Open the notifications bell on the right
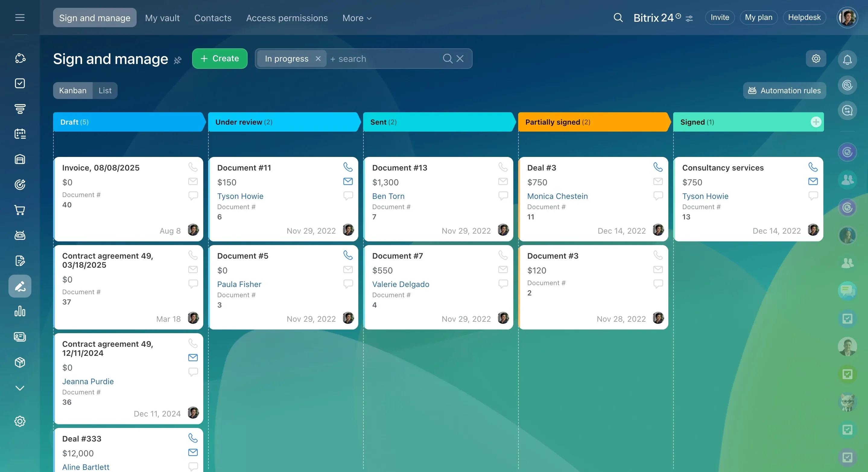This screenshot has height=472, width=868. 847,60
